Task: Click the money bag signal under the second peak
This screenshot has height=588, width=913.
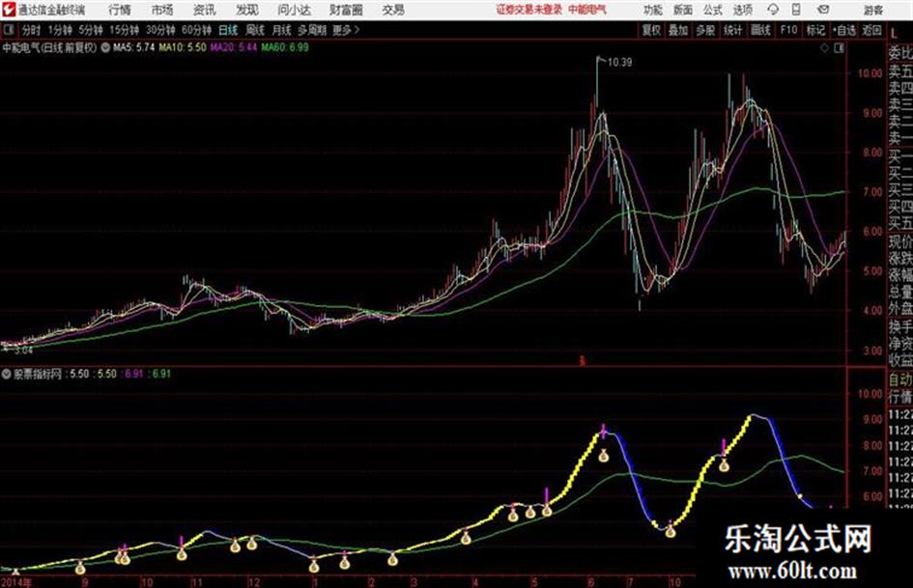Action: point(724,464)
